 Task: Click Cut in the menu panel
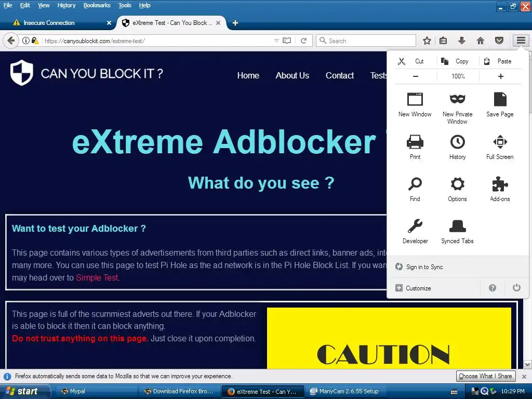(x=416, y=61)
